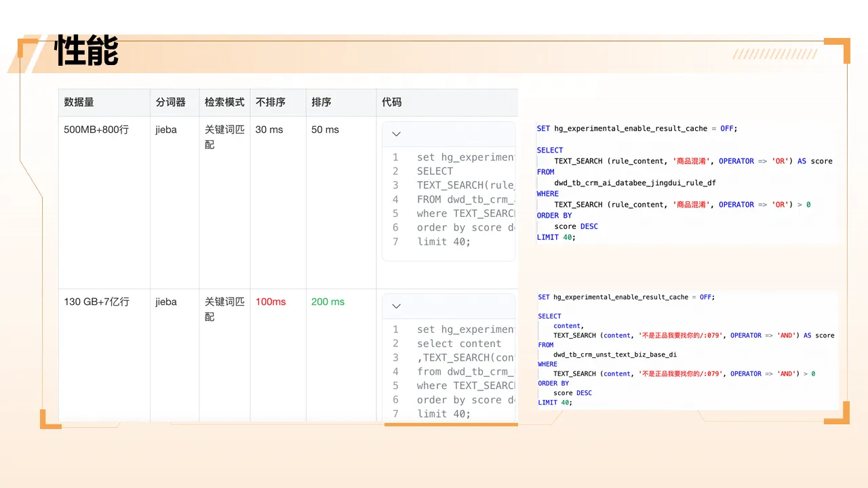Click the SELECT line in the 500MB row code

(x=435, y=171)
